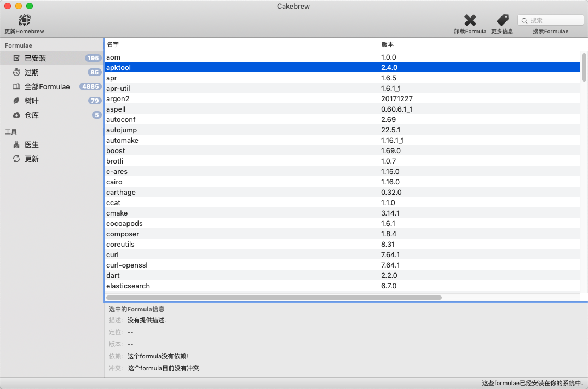Select the 过期 clock icon in sidebar
The width and height of the screenshot is (588, 389).
coord(16,72)
